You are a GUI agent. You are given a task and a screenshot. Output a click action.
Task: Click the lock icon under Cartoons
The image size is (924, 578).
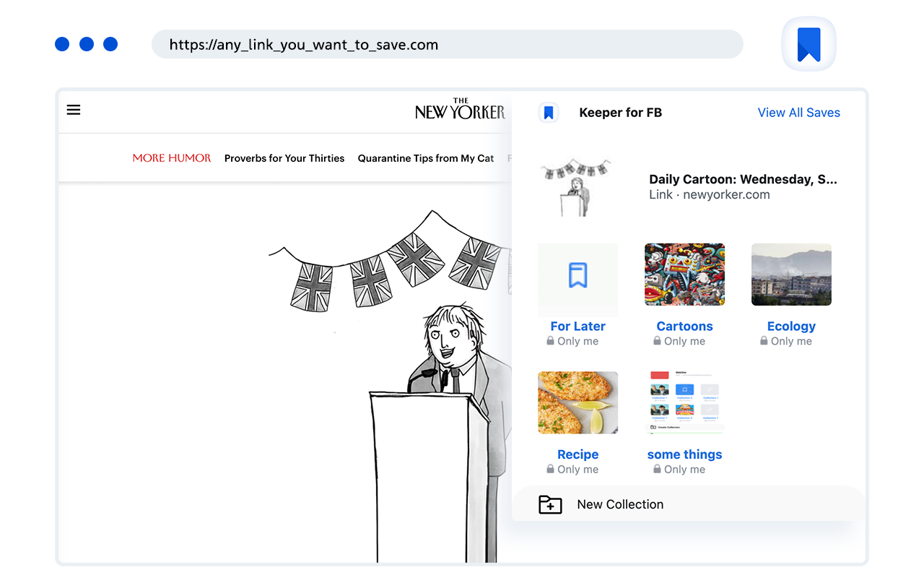(657, 340)
